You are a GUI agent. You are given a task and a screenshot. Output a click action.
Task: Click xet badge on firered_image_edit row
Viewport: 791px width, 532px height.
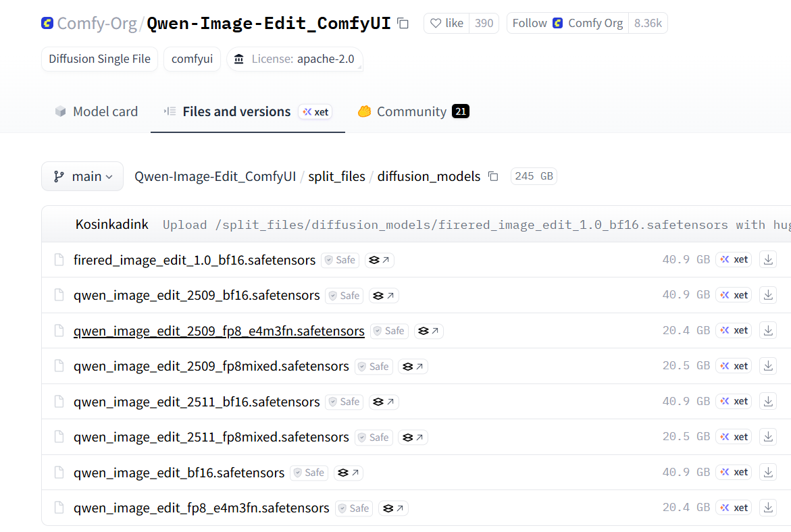pos(734,260)
